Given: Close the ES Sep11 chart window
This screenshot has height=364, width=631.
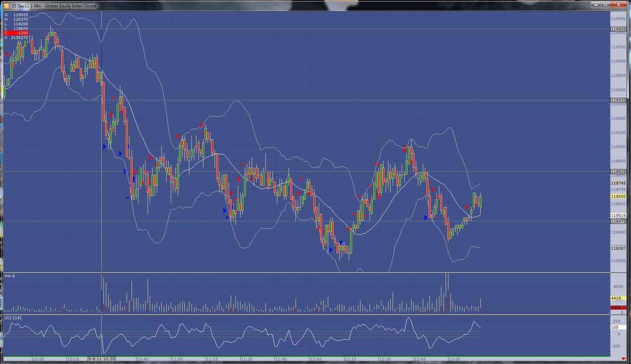Looking at the screenshot, I should click(619, 4).
